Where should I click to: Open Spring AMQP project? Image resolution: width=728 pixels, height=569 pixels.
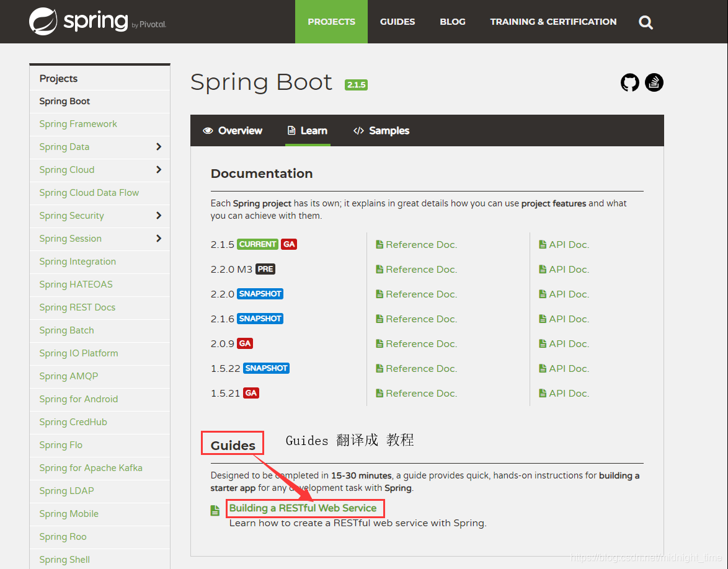coord(69,376)
